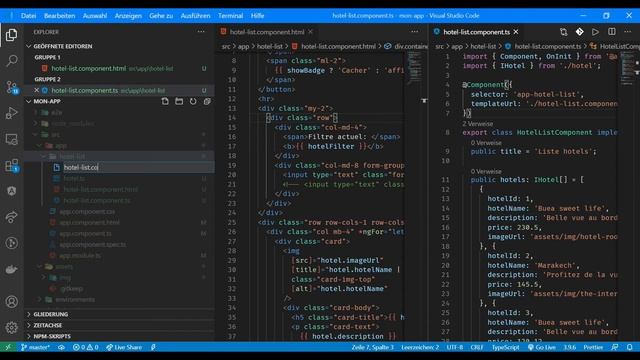This screenshot has height=360, width=640.
Task: Split the editor to the right
Action: 611,32
